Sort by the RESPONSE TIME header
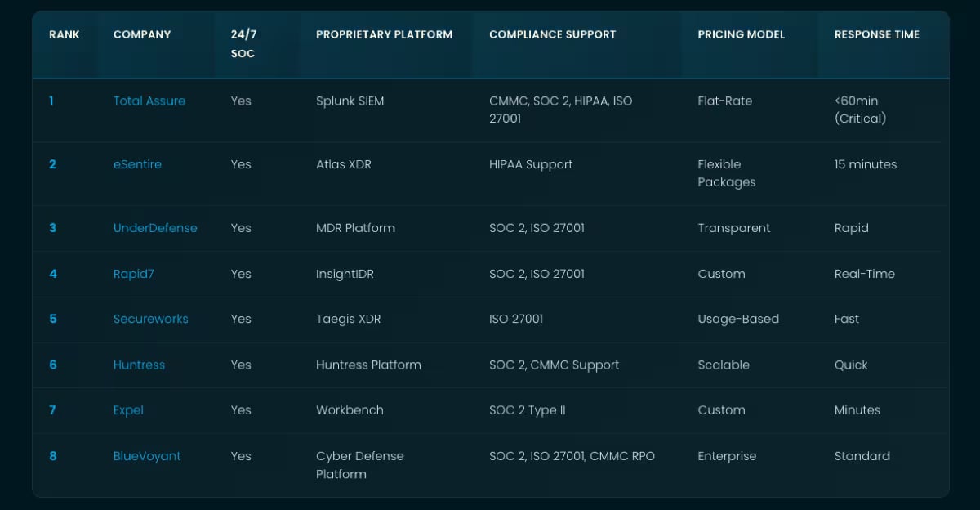Image resolution: width=980 pixels, height=510 pixels. click(877, 34)
